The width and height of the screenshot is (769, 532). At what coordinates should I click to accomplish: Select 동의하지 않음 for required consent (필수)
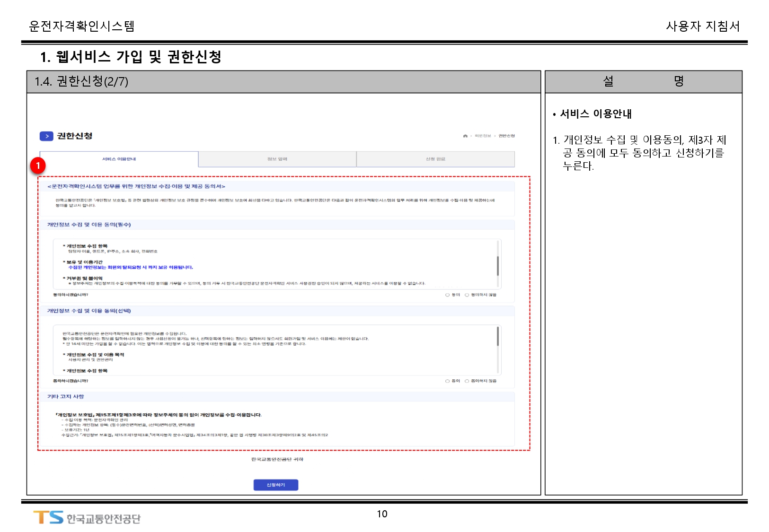pos(467,295)
